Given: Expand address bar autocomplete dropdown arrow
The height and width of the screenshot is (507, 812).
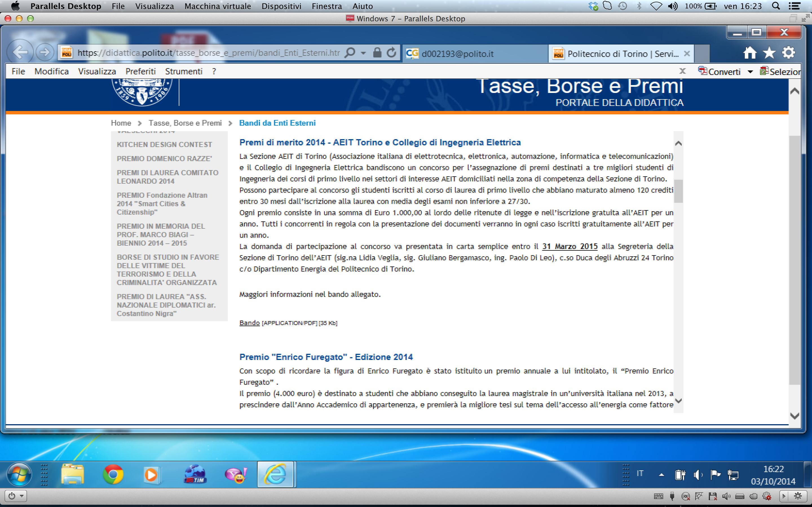Looking at the screenshot, I should 363,53.
